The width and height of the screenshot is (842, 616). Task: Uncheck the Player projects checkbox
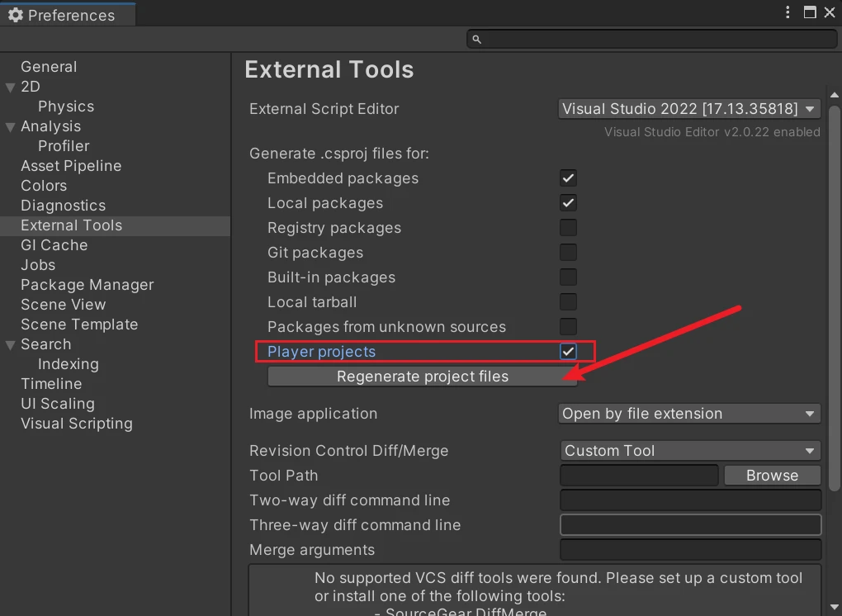tap(568, 351)
